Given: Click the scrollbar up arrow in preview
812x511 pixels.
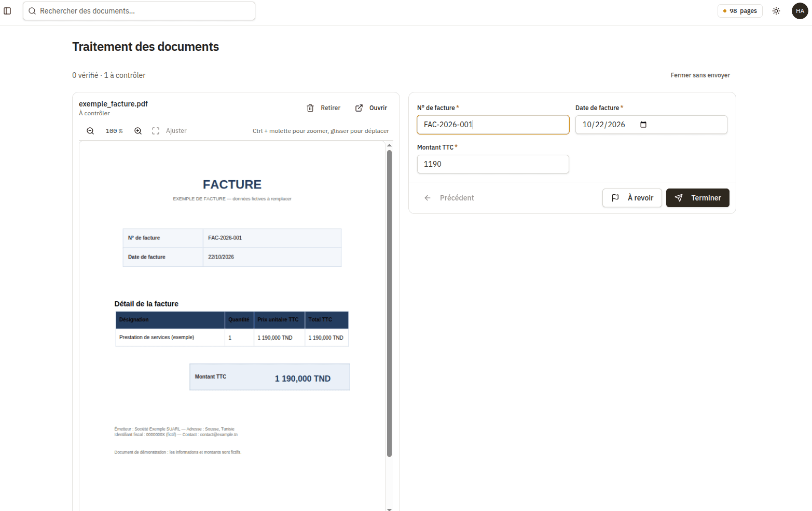Looking at the screenshot, I should (389, 145).
